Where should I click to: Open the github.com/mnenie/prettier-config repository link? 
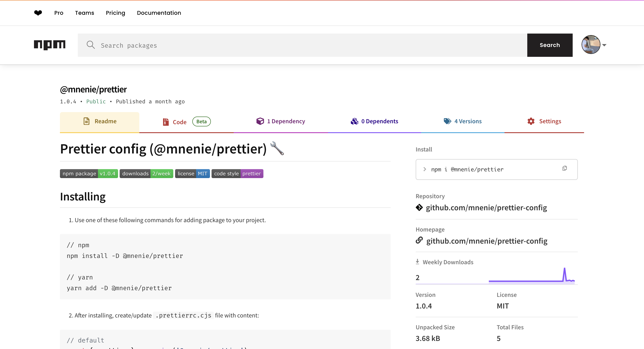pyautogui.click(x=486, y=208)
